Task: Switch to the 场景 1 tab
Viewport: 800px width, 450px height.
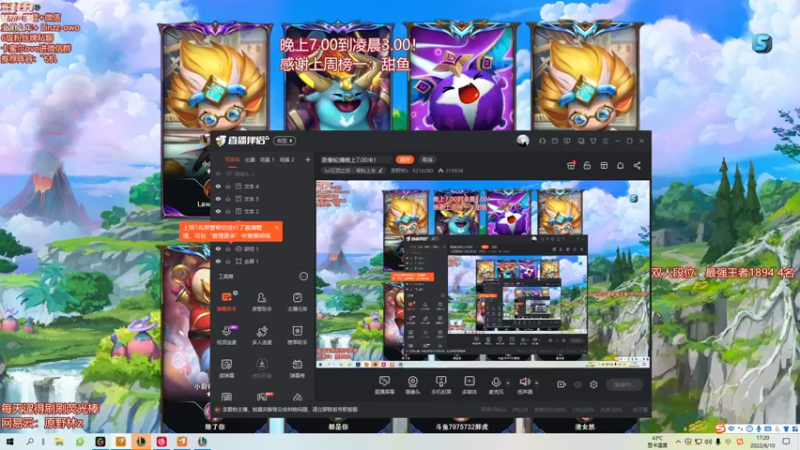Action: tap(267, 160)
